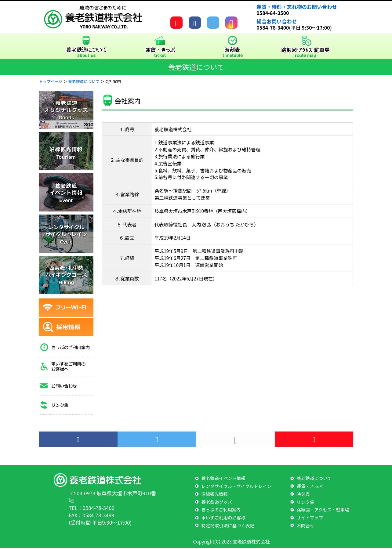Click the train icon above 養老鉄道について menu
The image size is (392, 549).
(x=86, y=41)
